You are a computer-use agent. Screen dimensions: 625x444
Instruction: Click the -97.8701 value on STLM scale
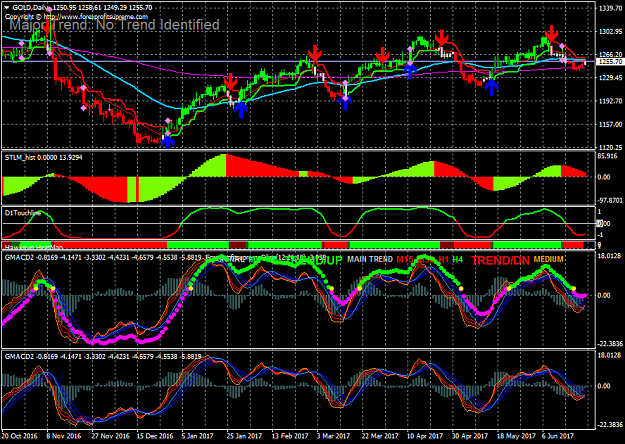(610, 200)
